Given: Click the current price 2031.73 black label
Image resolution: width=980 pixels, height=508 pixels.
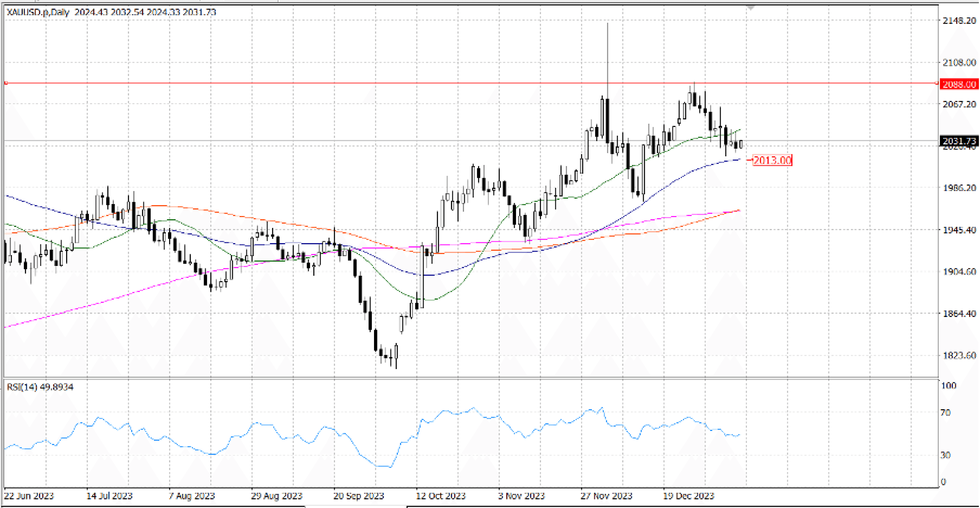Looking at the screenshot, I should pyautogui.click(x=959, y=141).
